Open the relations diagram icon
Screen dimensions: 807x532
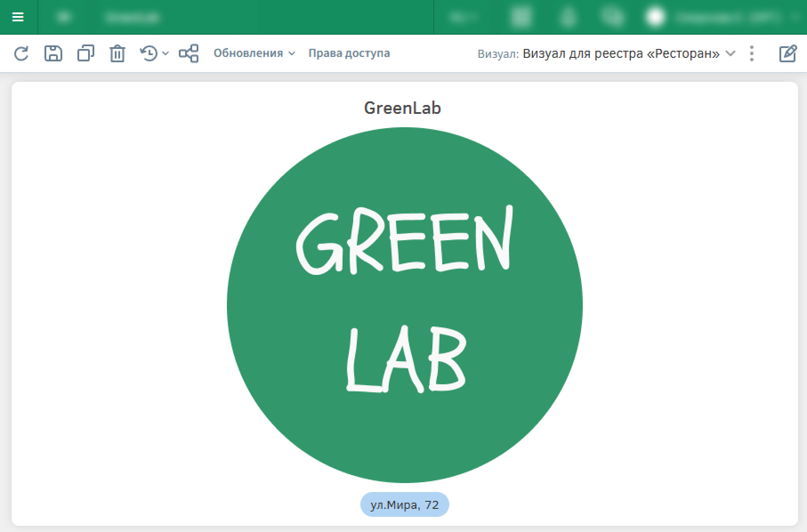click(189, 53)
